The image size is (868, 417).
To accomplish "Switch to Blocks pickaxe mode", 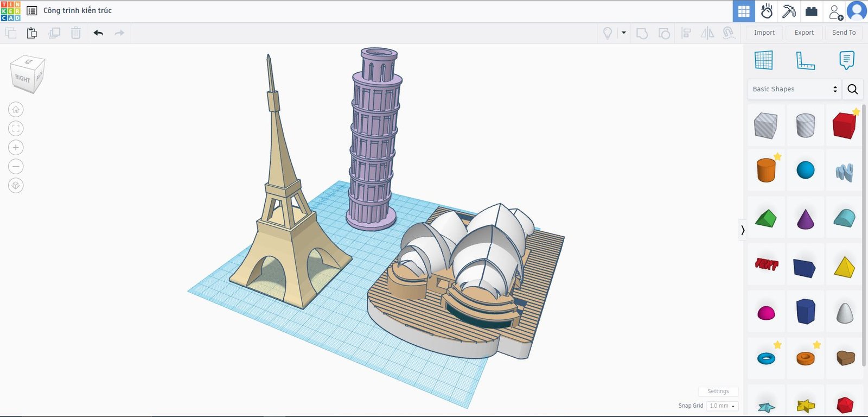I will [x=789, y=11].
